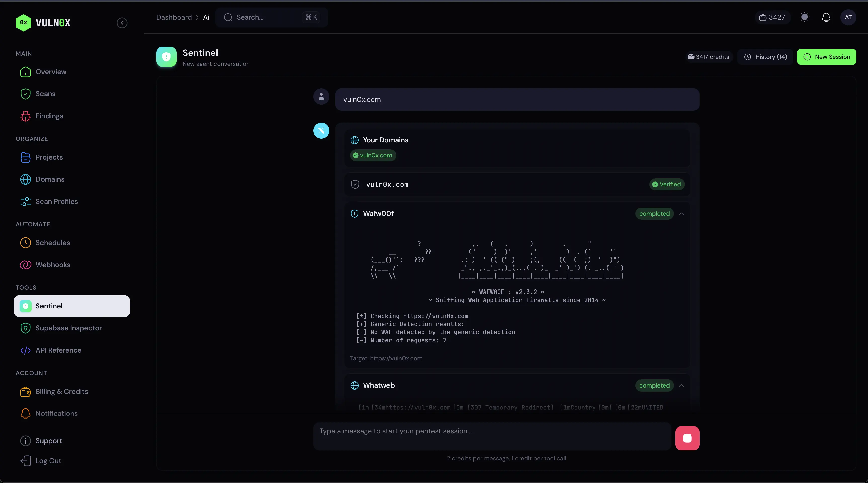Open Supabase Inspector tool
The image size is (868, 483).
coord(69,328)
